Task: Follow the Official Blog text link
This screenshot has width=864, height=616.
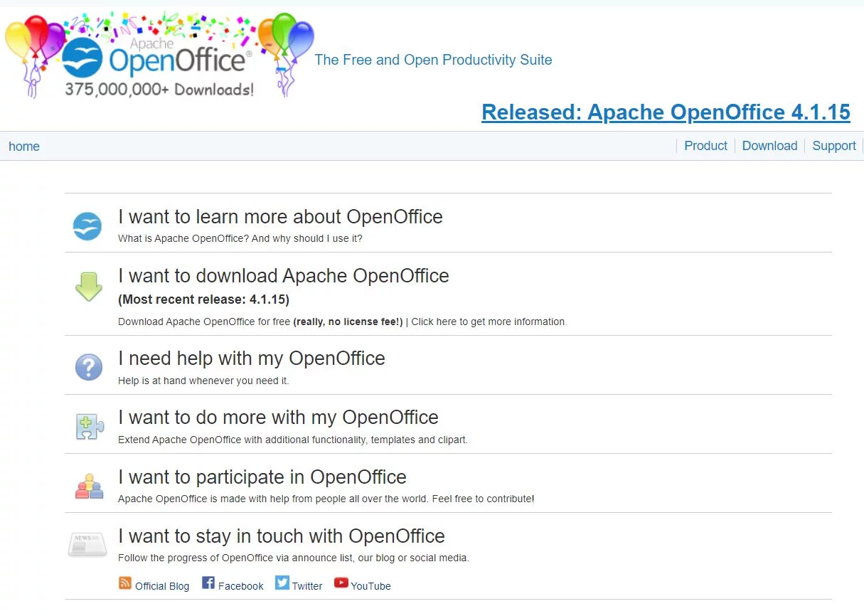Action: 162,586
